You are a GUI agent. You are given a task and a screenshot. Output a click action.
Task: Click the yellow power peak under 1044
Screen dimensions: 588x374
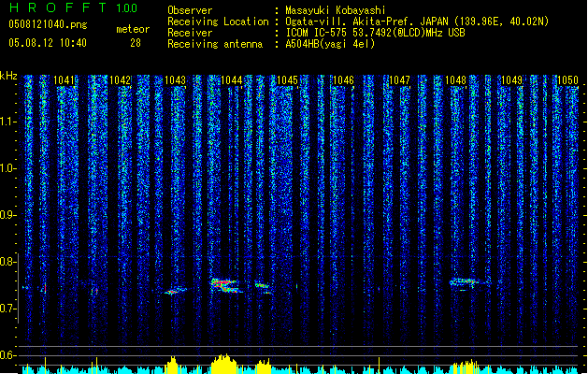(x=224, y=365)
